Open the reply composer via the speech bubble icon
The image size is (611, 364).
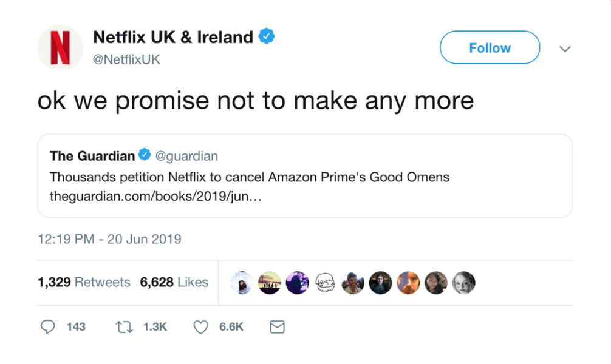49,326
